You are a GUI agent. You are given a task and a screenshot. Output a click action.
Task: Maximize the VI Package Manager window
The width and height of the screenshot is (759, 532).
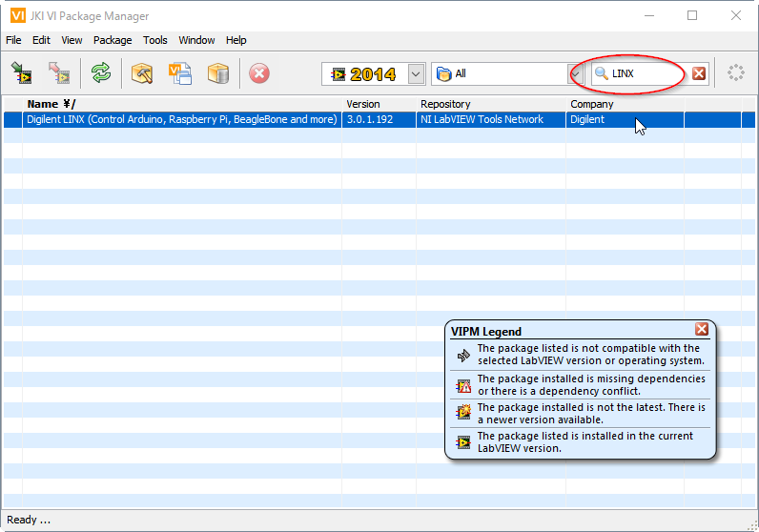[692, 15]
